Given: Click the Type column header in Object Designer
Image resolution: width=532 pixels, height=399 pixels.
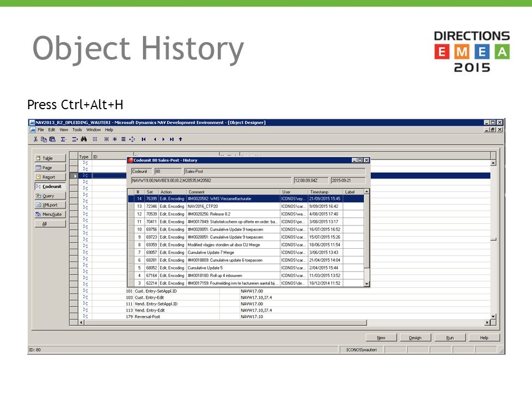Looking at the screenshot, I should pos(84,157).
